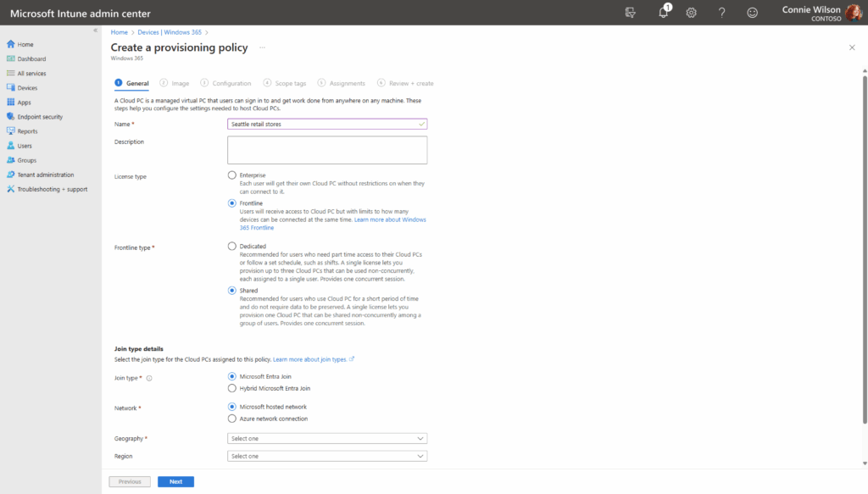Go to Devices | Windows 365 breadcrumb
Image resolution: width=868 pixels, height=494 pixels.
pos(170,33)
